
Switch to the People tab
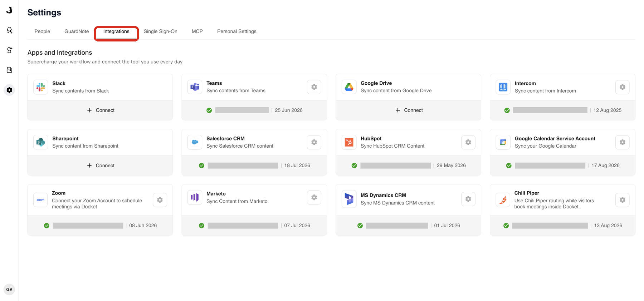click(42, 31)
